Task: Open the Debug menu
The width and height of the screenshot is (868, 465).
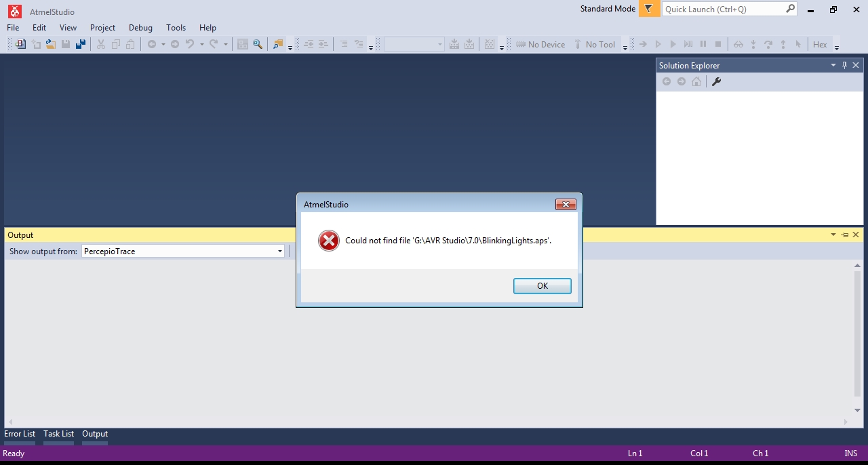Action: 140,28
